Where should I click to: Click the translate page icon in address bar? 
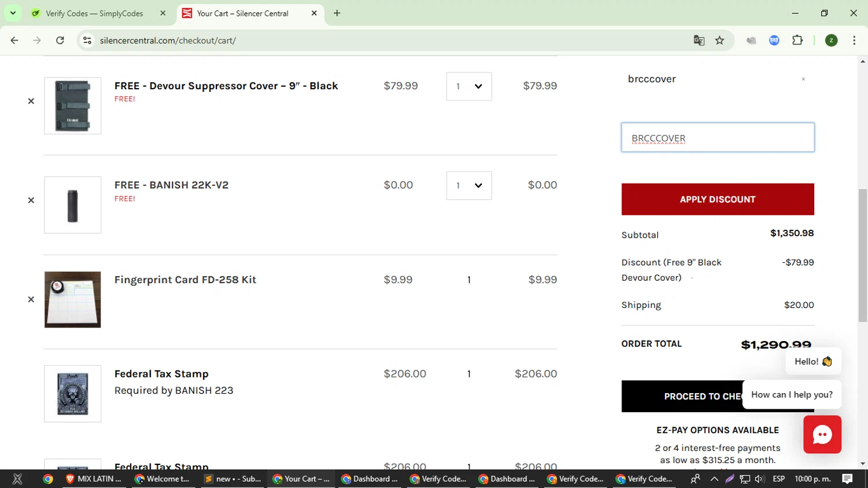(x=699, y=41)
